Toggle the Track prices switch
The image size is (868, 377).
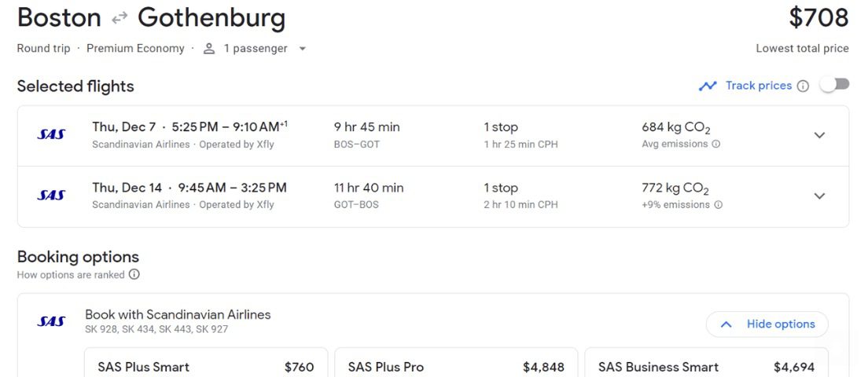[x=834, y=85]
